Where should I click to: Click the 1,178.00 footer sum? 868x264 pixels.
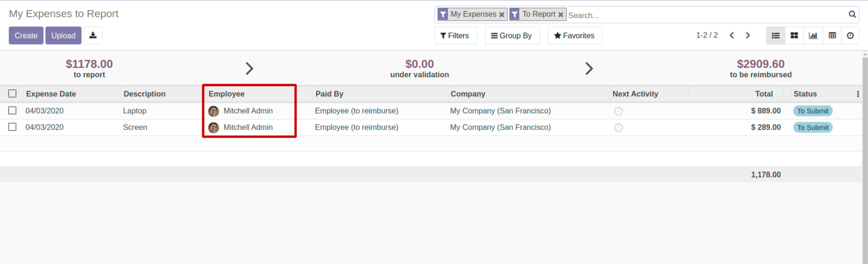pyautogui.click(x=766, y=175)
